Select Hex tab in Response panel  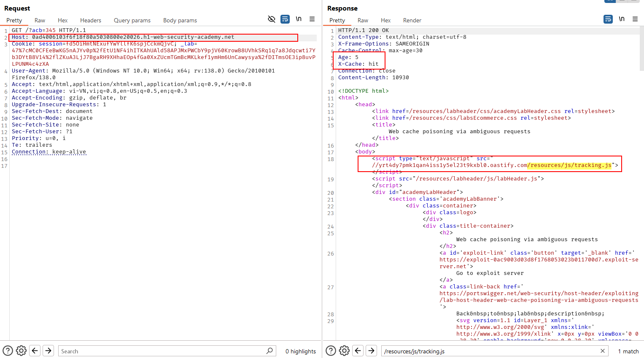pos(385,20)
